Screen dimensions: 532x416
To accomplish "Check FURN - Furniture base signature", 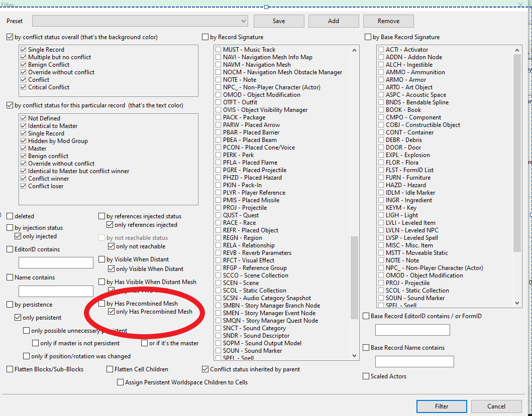I will click(381, 177).
